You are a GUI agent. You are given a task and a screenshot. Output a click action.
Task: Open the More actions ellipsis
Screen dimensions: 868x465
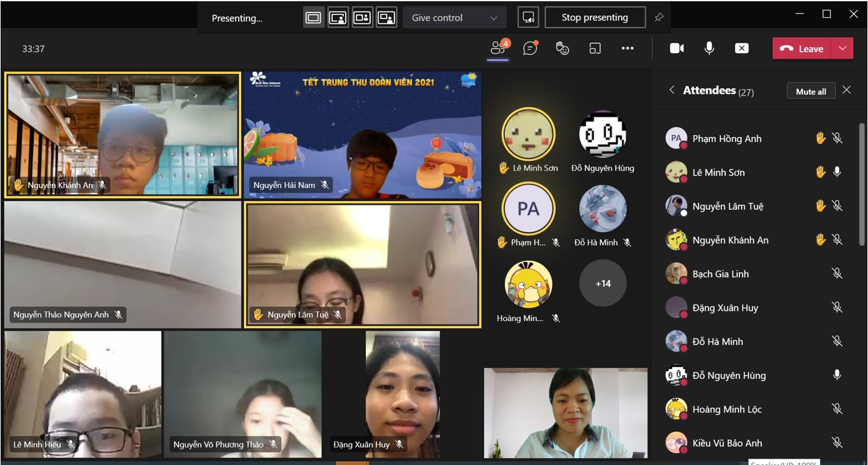pyautogui.click(x=627, y=49)
